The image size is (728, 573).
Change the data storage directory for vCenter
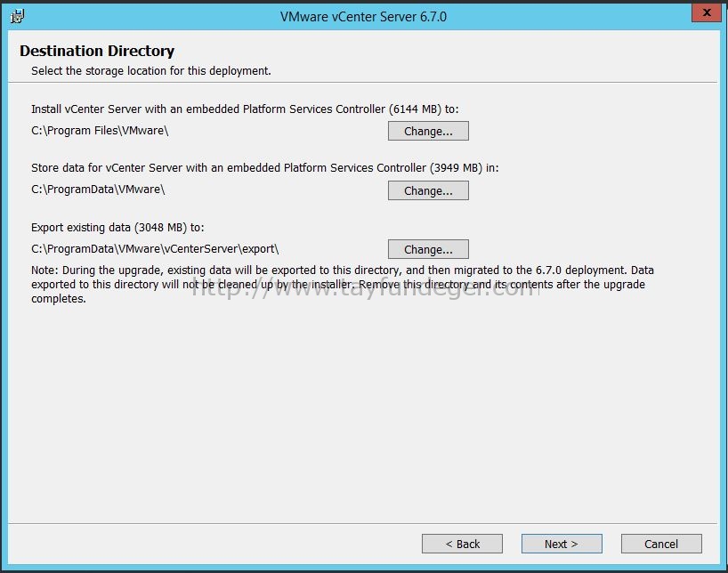(x=428, y=190)
